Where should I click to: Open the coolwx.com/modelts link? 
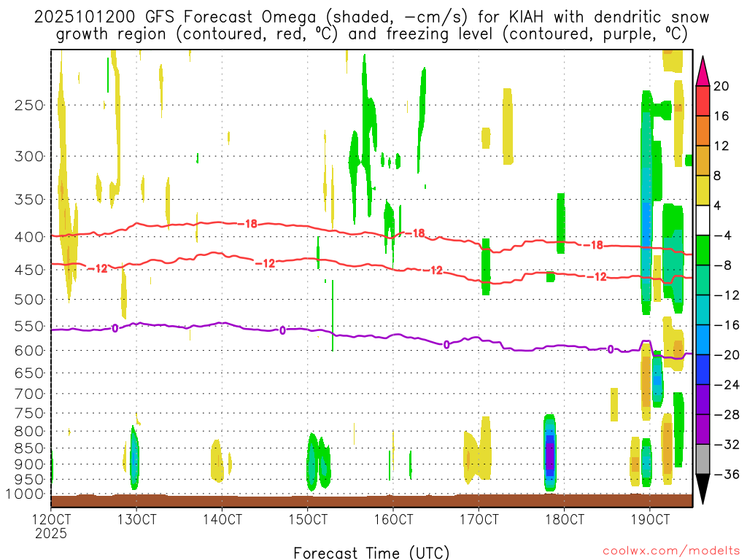tap(671, 551)
